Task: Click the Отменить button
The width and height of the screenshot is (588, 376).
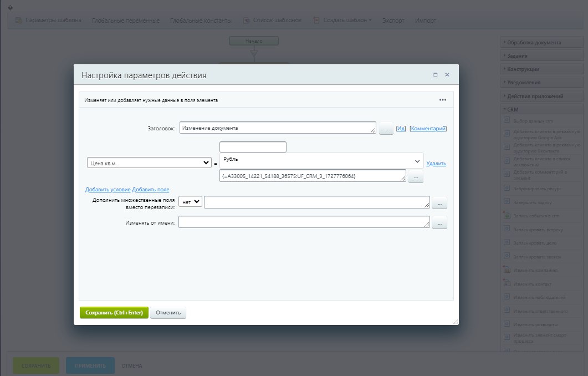Action: coord(168,313)
